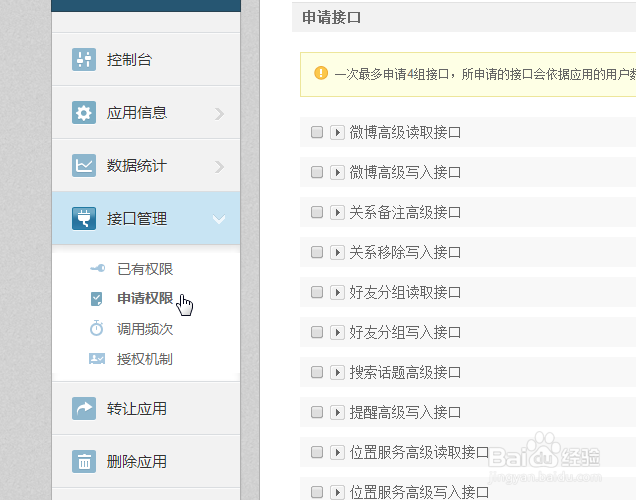Open the 数据统计 menu label

[x=137, y=166]
